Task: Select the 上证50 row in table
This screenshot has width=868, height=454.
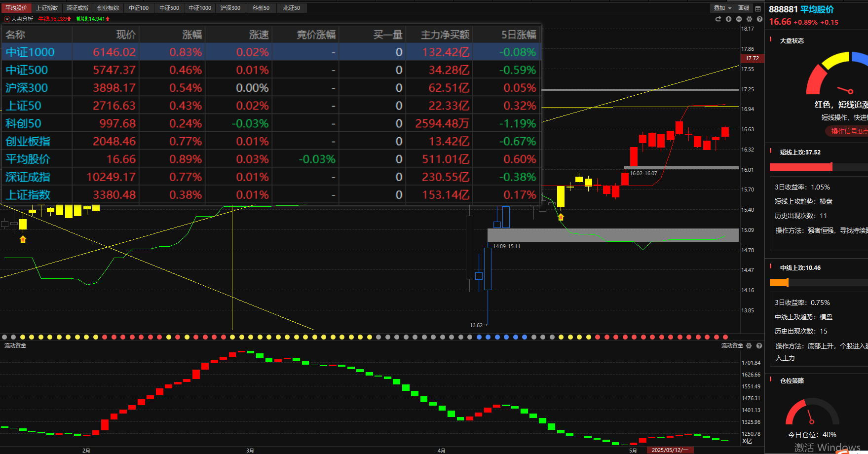Action: (x=272, y=106)
